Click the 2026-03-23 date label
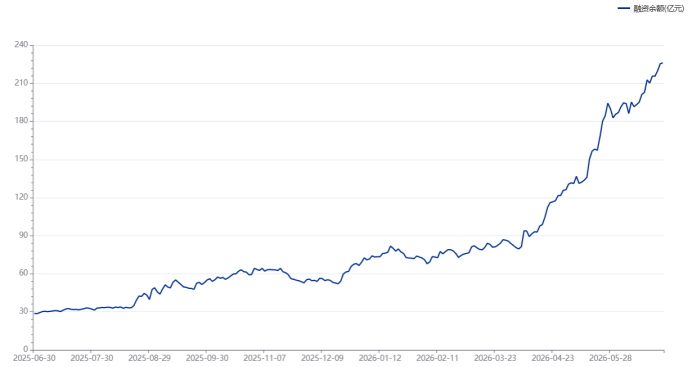The width and height of the screenshot is (692, 367). click(495, 358)
